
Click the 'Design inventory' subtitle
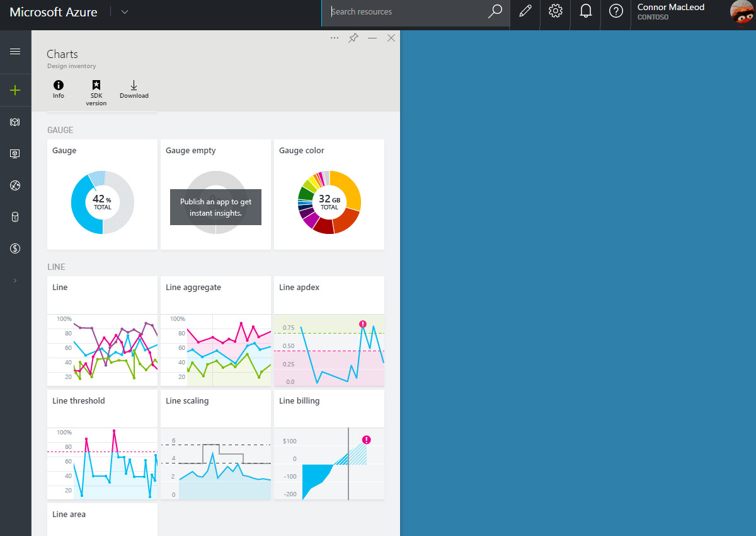click(x=71, y=66)
